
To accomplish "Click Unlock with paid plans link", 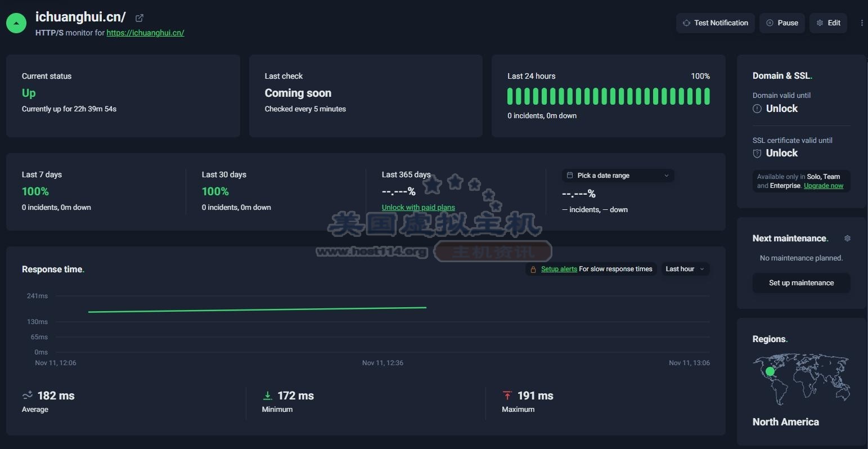I will point(418,208).
